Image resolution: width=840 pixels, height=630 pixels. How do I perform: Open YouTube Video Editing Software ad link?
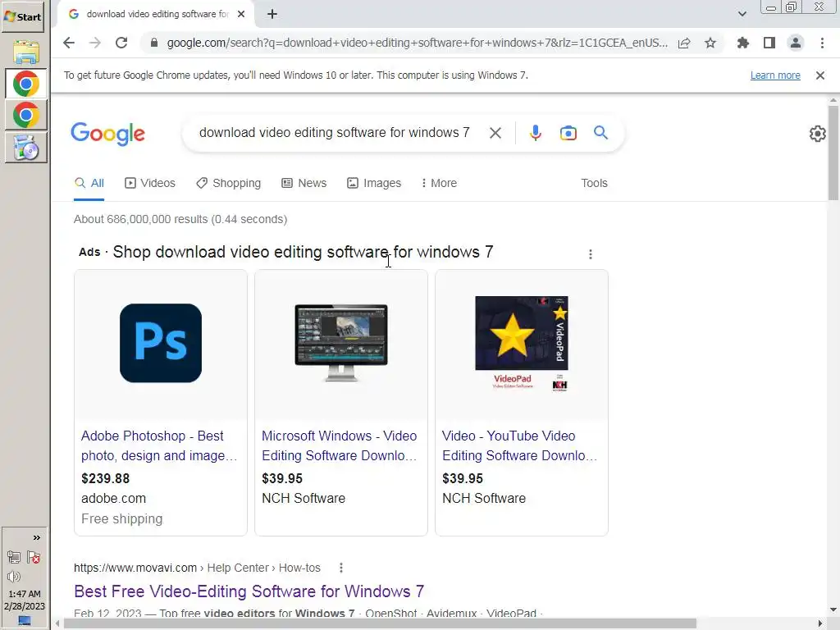(x=519, y=445)
